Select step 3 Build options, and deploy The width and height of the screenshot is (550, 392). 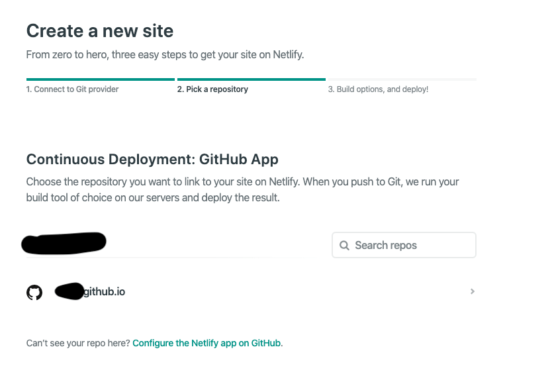(x=378, y=89)
